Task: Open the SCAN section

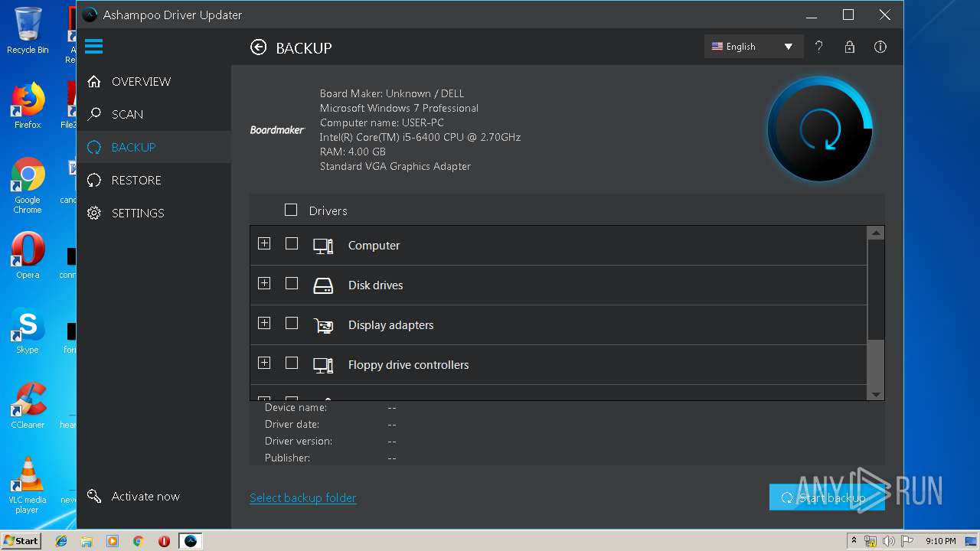Action: [x=154, y=115]
